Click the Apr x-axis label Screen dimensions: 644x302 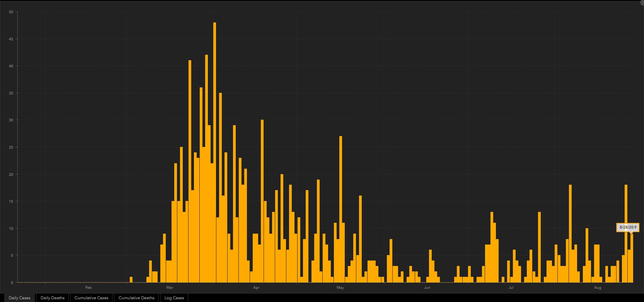256,287
